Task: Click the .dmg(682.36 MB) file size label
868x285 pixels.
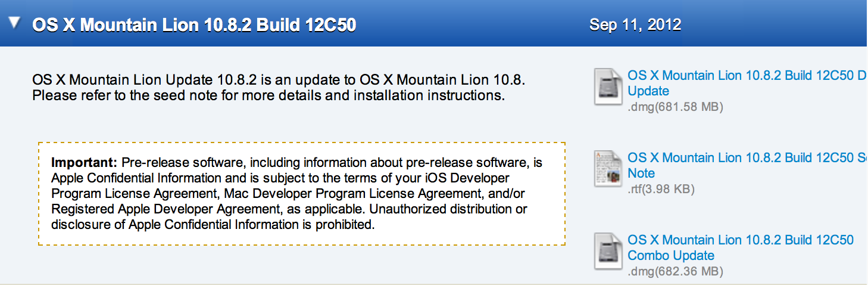Action: pyautogui.click(x=675, y=272)
